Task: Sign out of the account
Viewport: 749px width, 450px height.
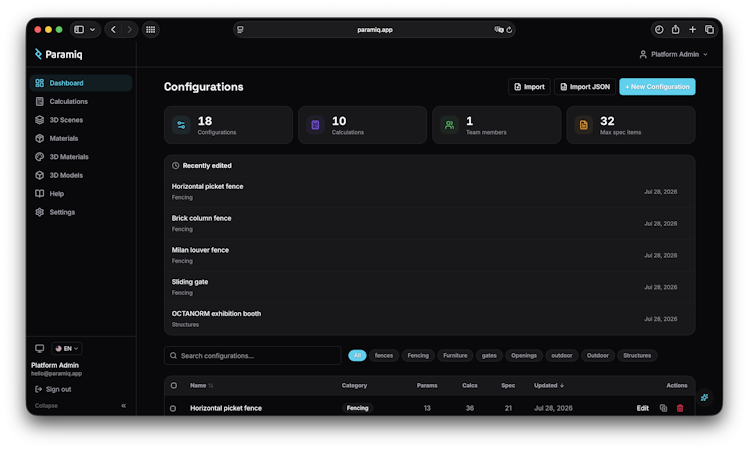Action: [x=53, y=389]
